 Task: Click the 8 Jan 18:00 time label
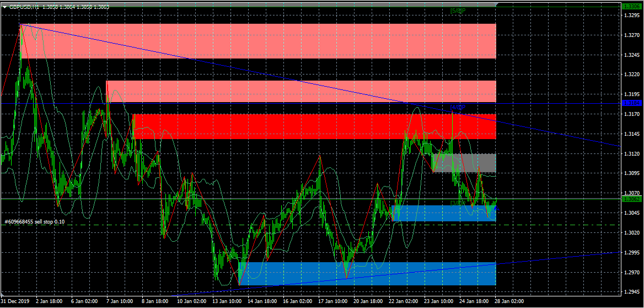pos(155,301)
